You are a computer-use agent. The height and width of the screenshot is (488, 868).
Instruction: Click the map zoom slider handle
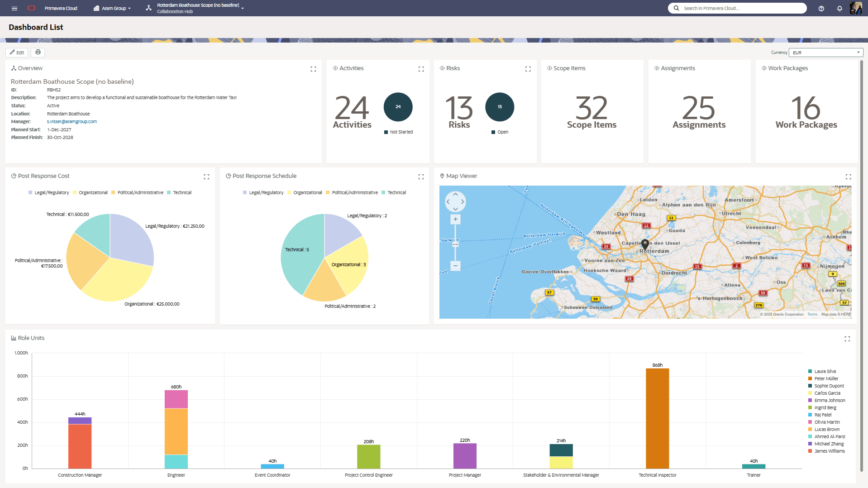tap(455, 244)
